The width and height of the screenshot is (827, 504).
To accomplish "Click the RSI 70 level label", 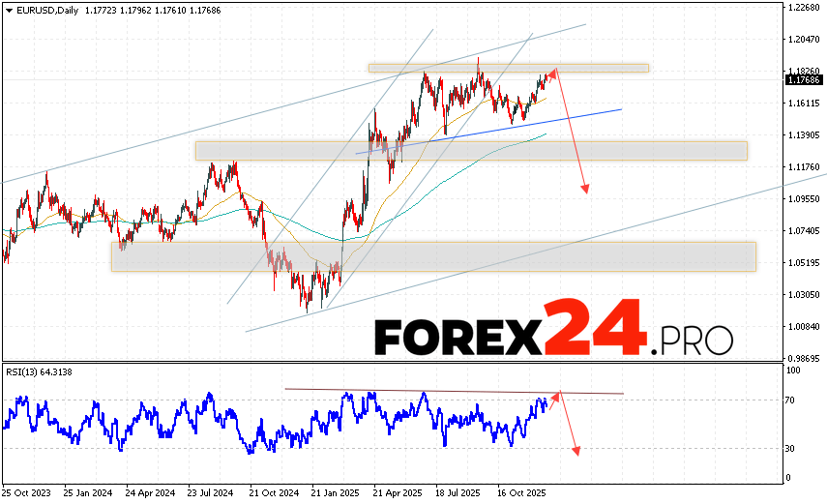I will click(x=790, y=400).
